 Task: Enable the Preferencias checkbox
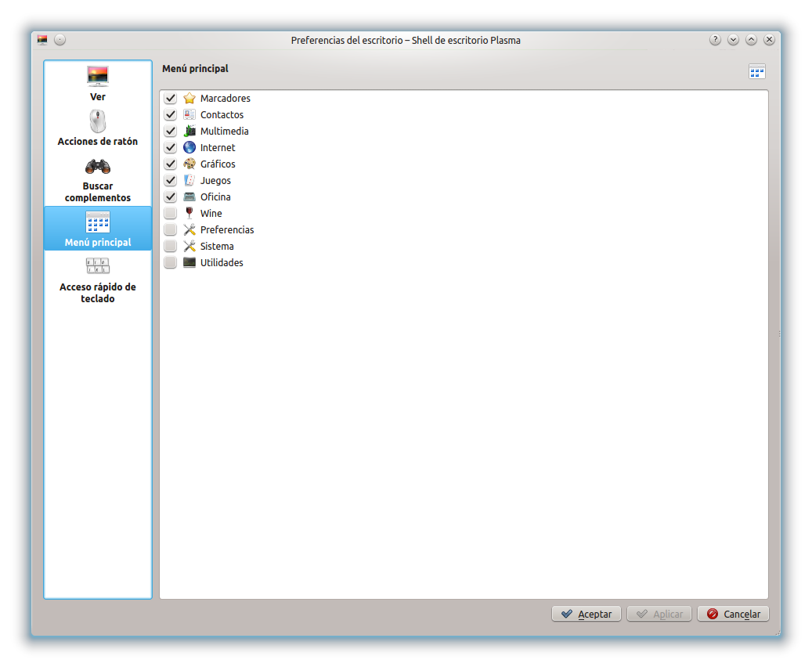171,229
